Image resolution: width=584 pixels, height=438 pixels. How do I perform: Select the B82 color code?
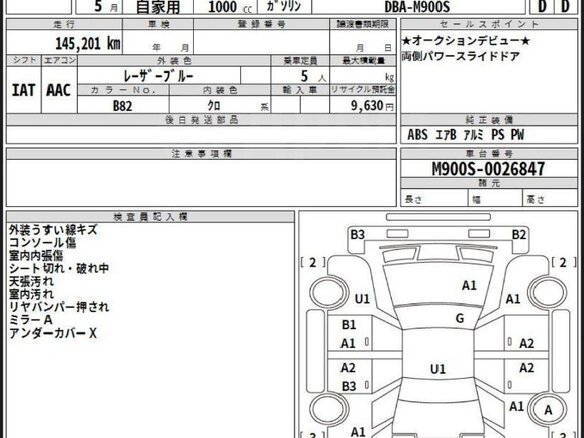coord(123,106)
